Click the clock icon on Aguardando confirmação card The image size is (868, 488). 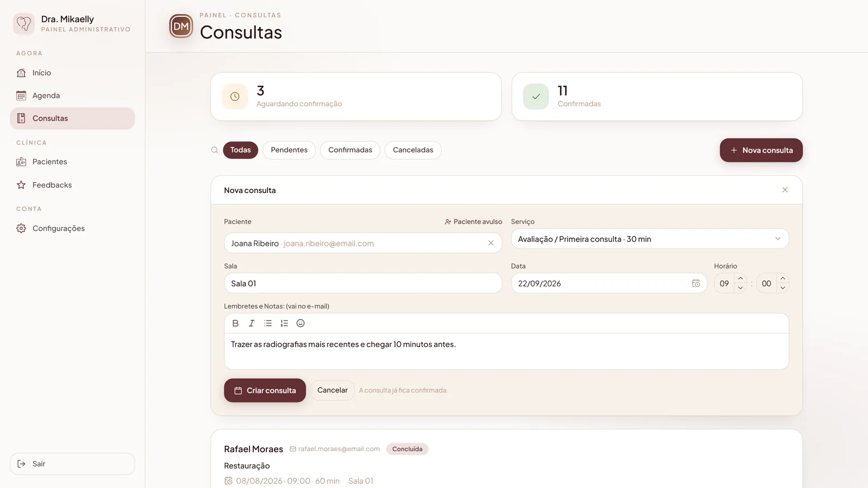(x=235, y=97)
